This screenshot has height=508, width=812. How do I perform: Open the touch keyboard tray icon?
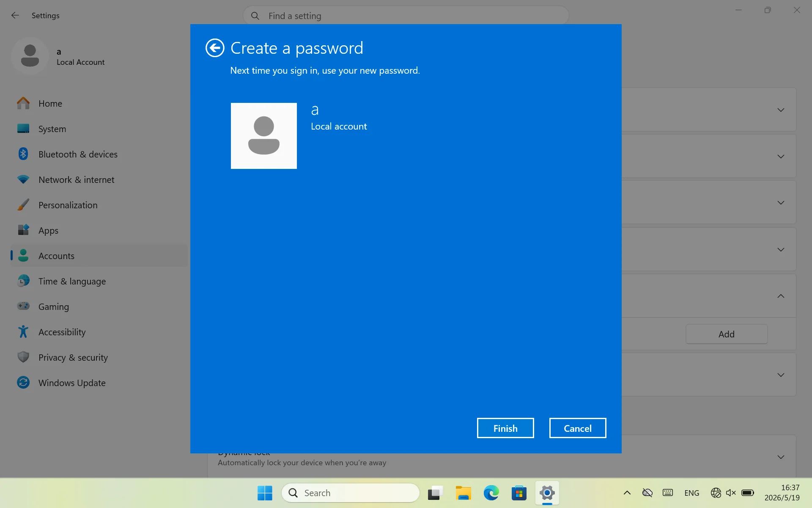[668, 493]
